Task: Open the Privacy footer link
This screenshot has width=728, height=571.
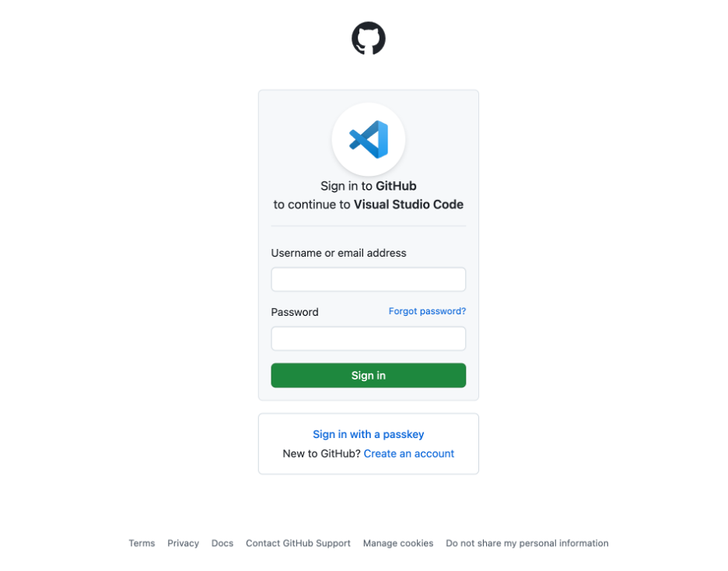Action: point(183,543)
